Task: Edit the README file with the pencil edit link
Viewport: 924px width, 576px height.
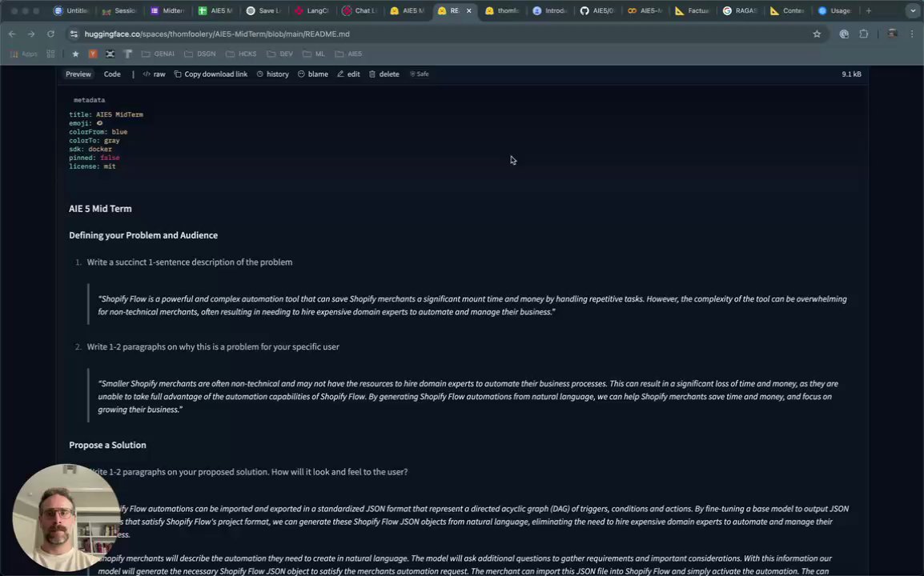Action: point(348,74)
